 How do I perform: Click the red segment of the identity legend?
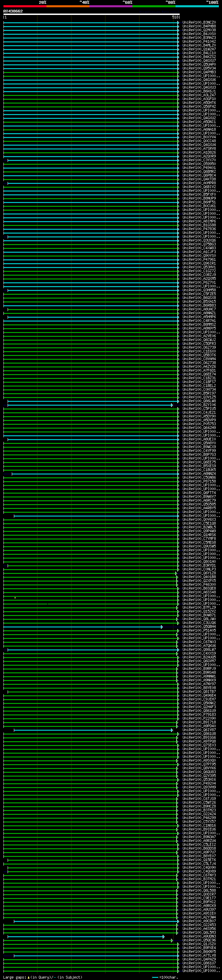point(25,6)
